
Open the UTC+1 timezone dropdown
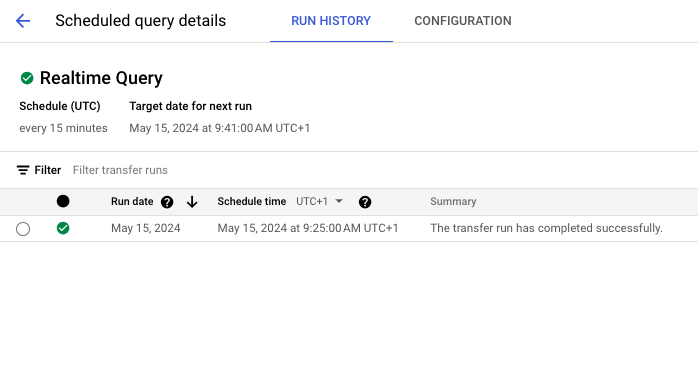(320, 201)
